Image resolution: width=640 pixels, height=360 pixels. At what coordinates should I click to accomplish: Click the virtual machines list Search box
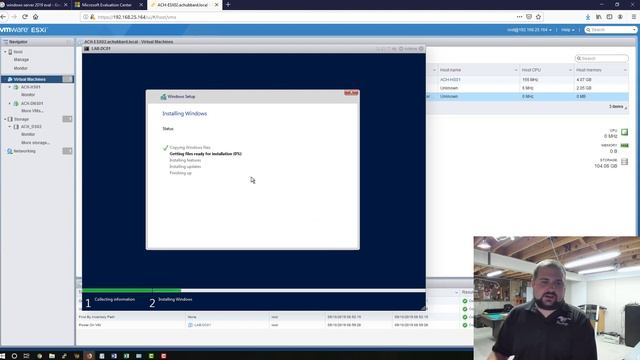click(x=602, y=58)
